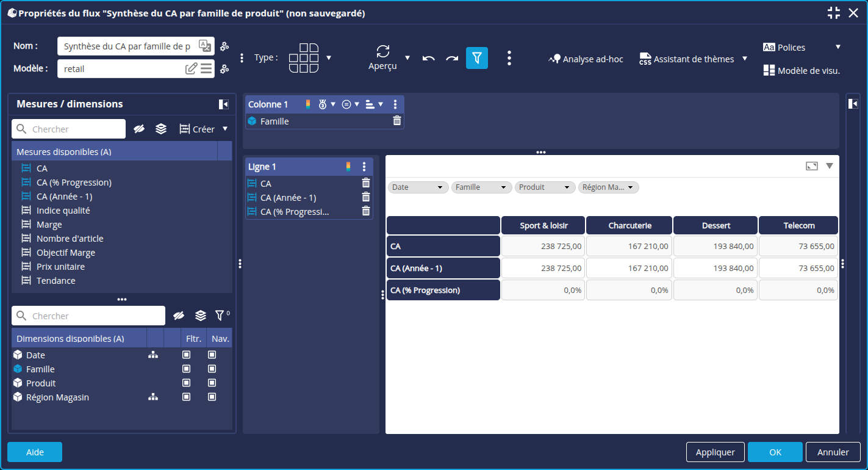Viewport: 868px width, 470px height.
Task: Collapse the Mesures / dimensions panel
Action: [x=224, y=104]
